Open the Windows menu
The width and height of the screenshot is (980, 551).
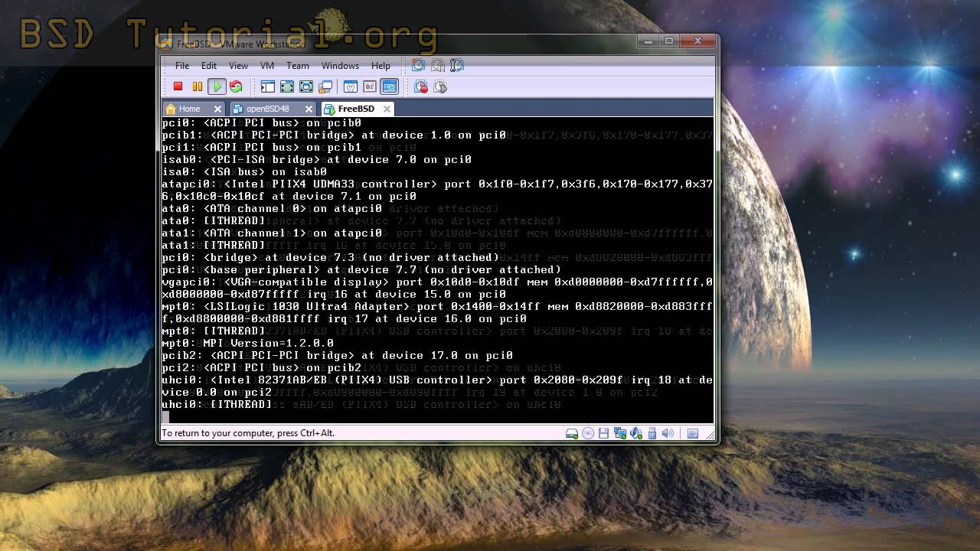point(340,66)
